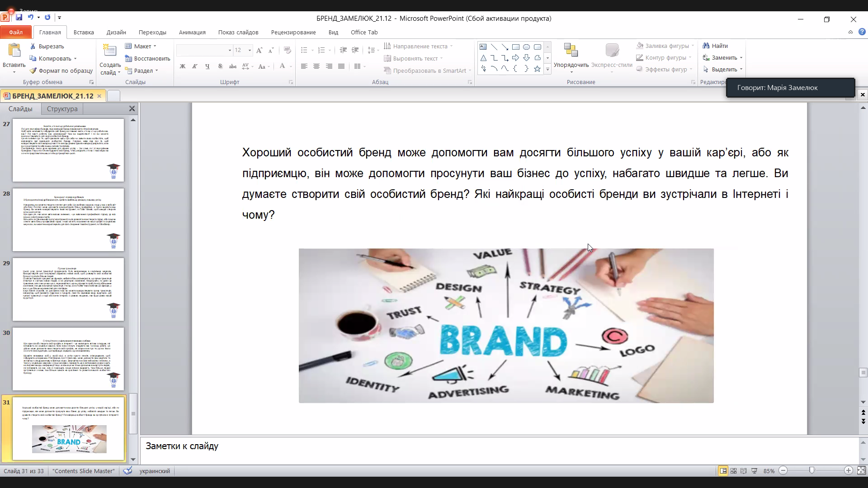Select the star shape in shapes gallery
Viewport: 868px width, 488px height.
click(538, 69)
